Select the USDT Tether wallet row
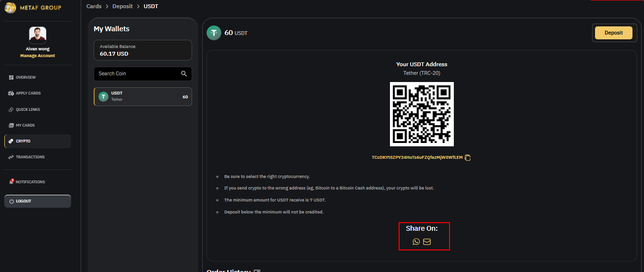 tap(143, 96)
